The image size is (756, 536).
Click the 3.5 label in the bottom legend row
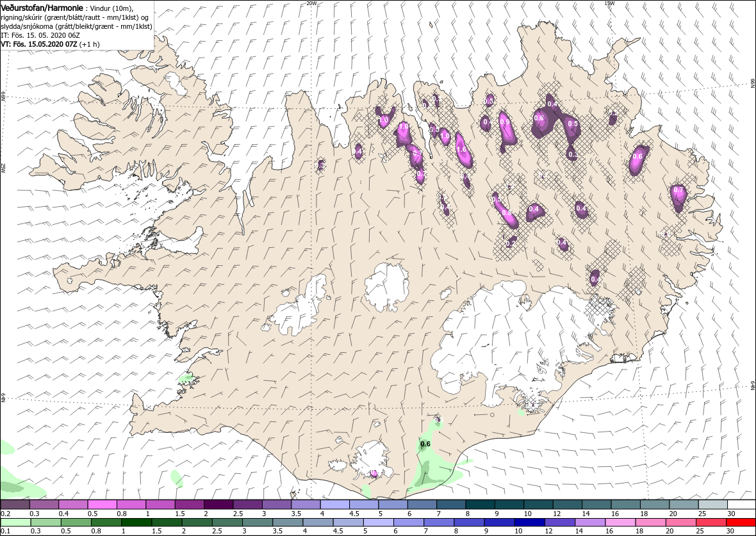pyautogui.click(x=277, y=532)
